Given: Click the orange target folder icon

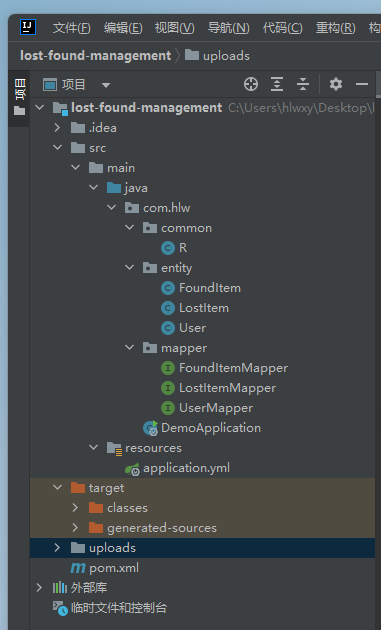Looking at the screenshot, I should pos(78,488).
